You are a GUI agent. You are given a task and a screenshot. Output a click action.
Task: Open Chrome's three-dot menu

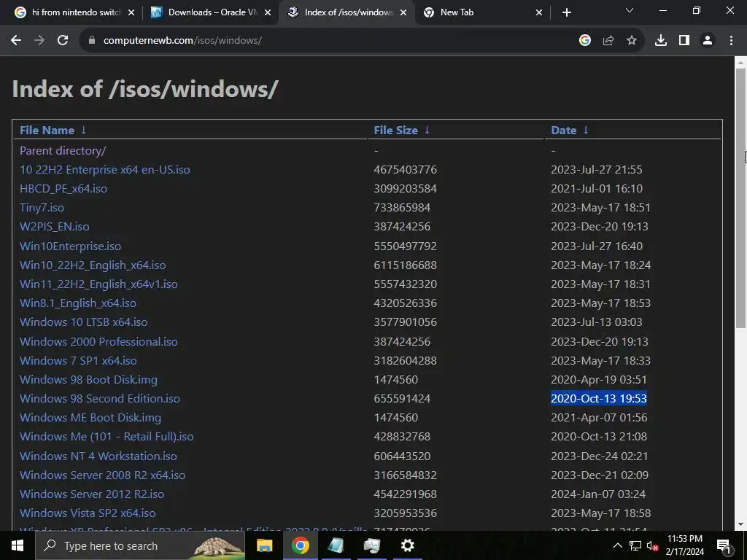pos(731,41)
